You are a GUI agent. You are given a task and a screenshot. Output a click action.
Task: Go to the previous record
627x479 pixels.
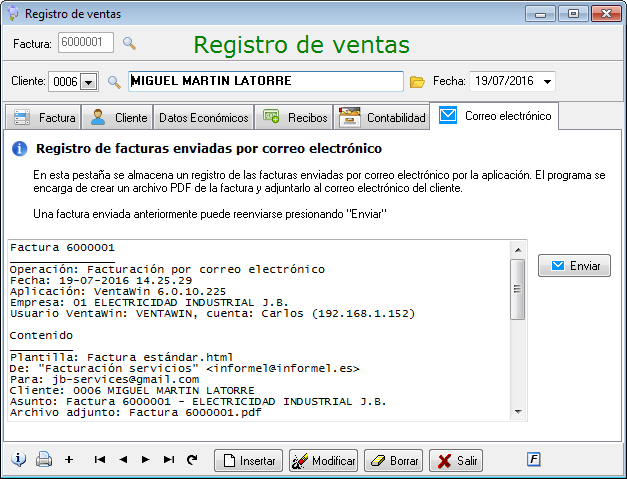123,460
